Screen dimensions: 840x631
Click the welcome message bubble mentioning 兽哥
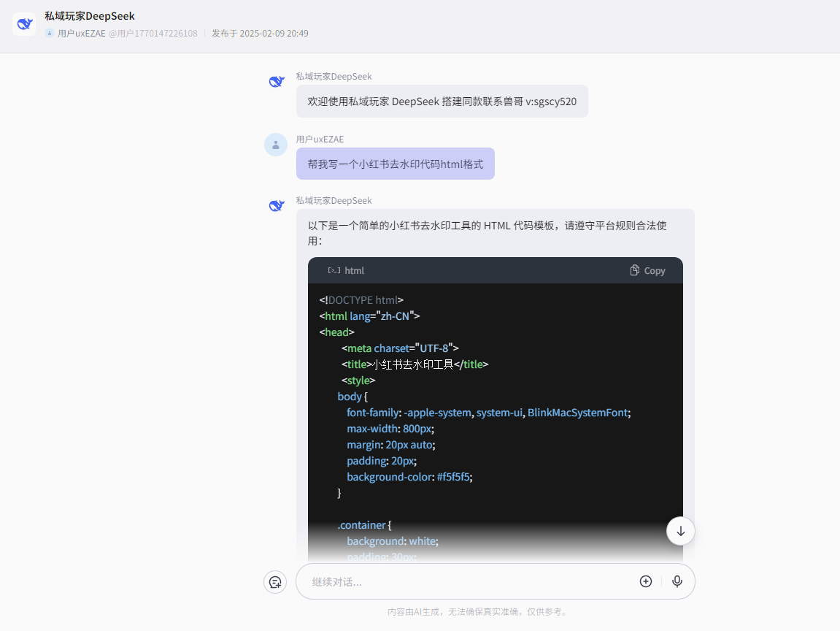click(x=443, y=101)
